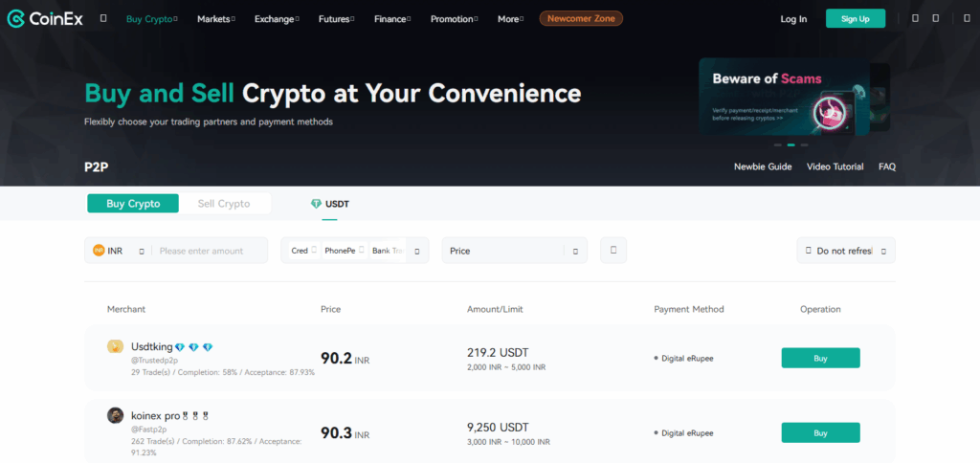Expand the Markets menu

[216, 19]
